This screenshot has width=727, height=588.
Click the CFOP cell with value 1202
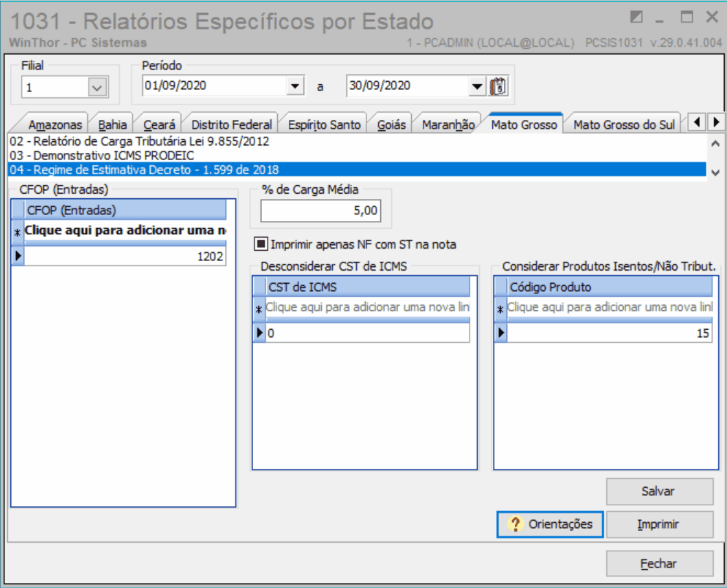point(125,256)
